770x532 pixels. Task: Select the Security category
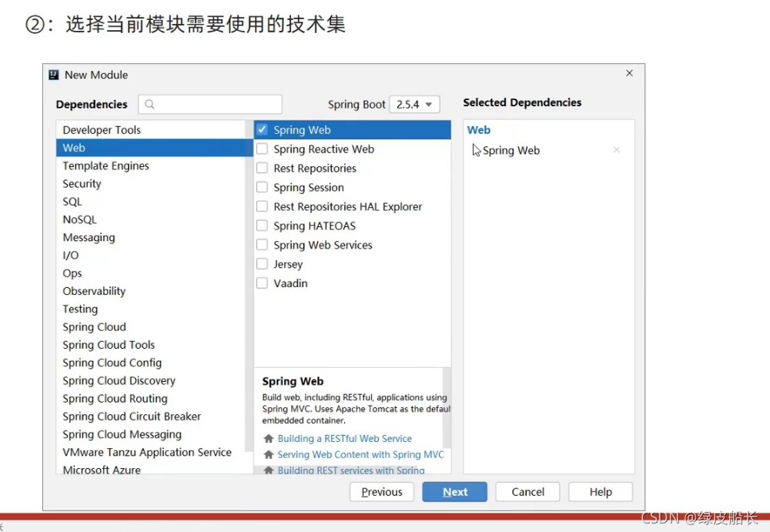(151, 184)
